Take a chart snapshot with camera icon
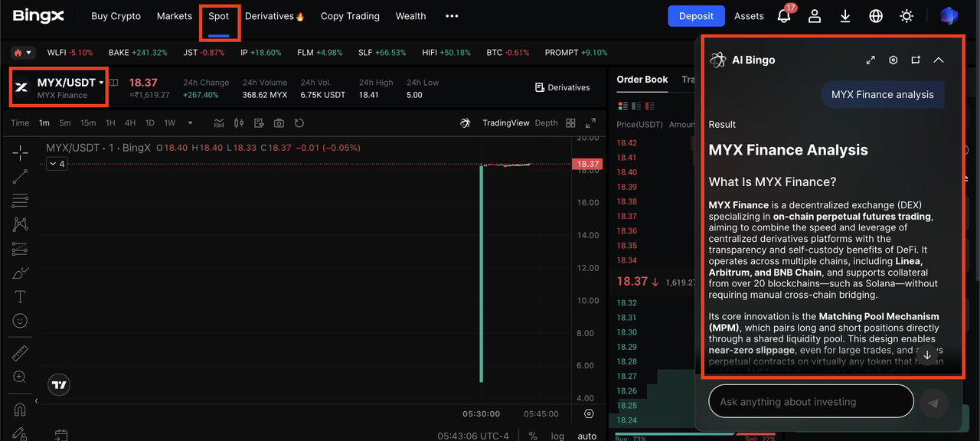Viewport: 980px width, 441px height. (x=279, y=123)
